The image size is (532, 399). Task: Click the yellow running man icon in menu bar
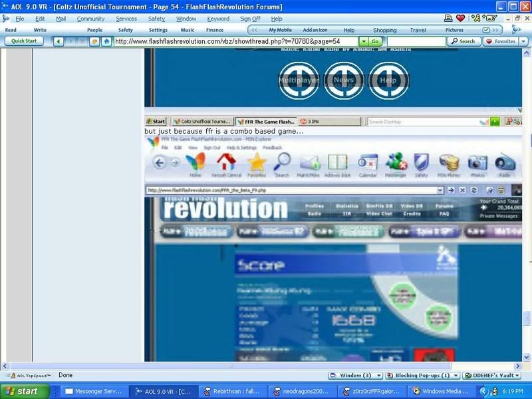pos(475,19)
